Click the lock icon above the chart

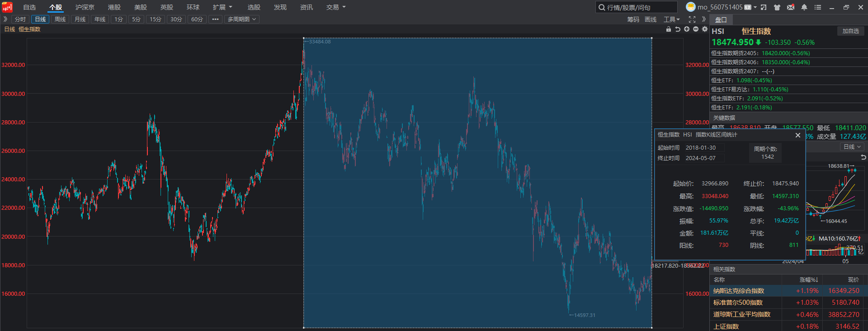point(669,29)
